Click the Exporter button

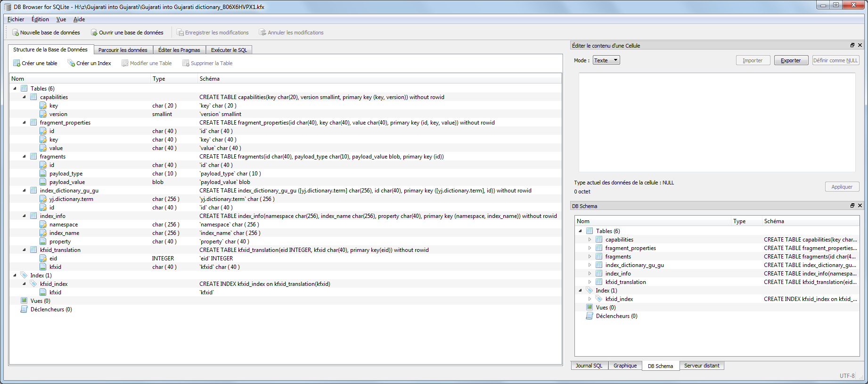click(x=791, y=60)
